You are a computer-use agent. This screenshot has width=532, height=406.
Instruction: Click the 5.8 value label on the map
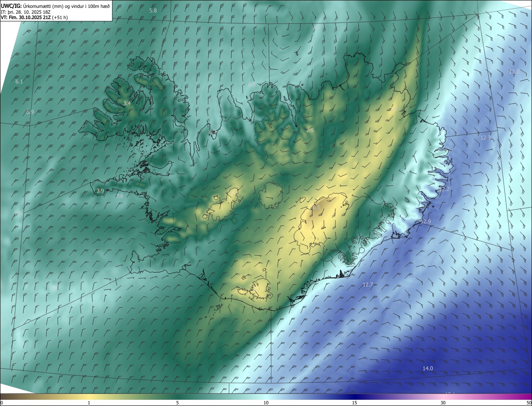tap(153, 10)
